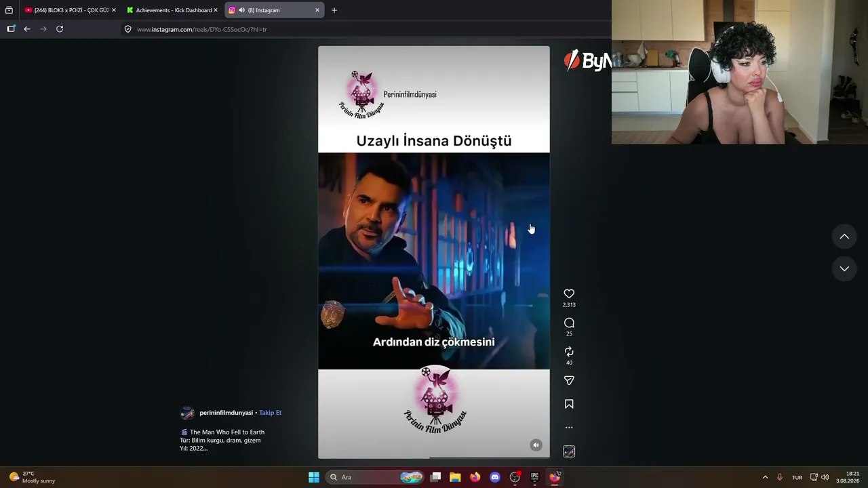This screenshot has height=488, width=868.
Task: Go back to the previous page
Action: pos(27,29)
